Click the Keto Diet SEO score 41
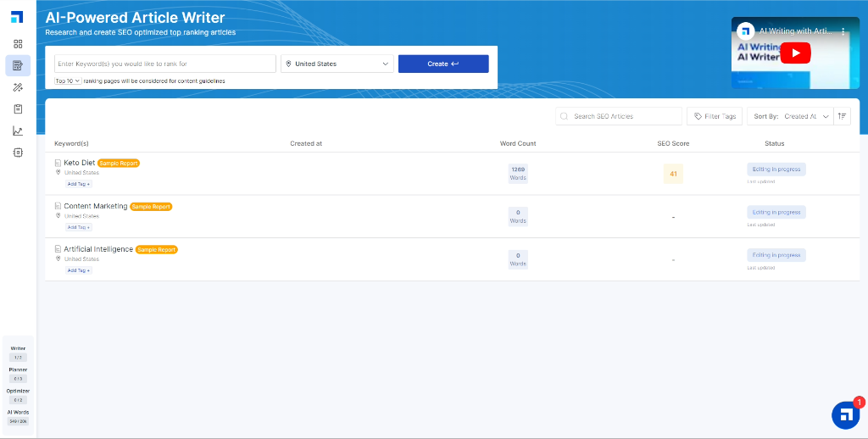 [673, 174]
